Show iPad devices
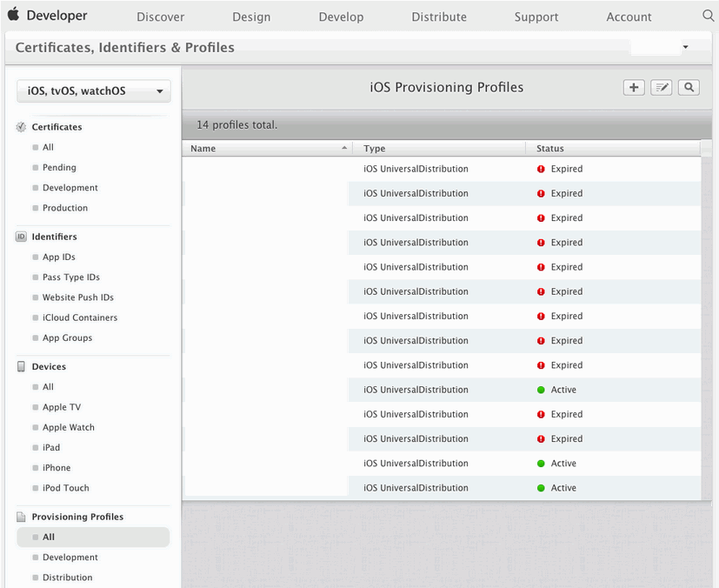Screen dimensions: 719x588 click(x=51, y=447)
